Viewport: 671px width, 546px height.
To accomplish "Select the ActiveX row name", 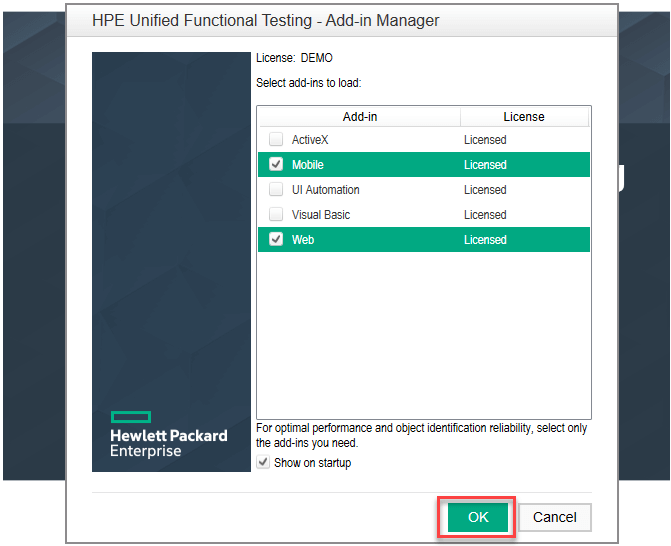I will pyautogui.click(x=310, y=140).
